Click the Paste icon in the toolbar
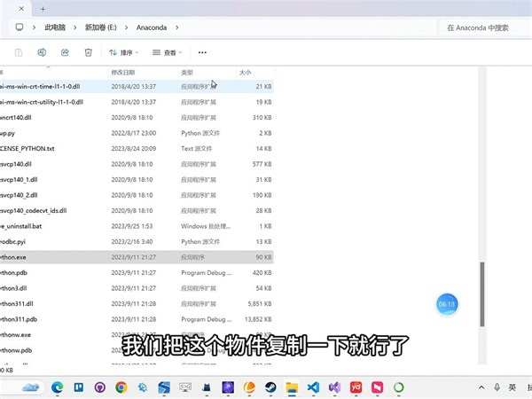Viewport: 532px width, 399px height. point(19,52)
